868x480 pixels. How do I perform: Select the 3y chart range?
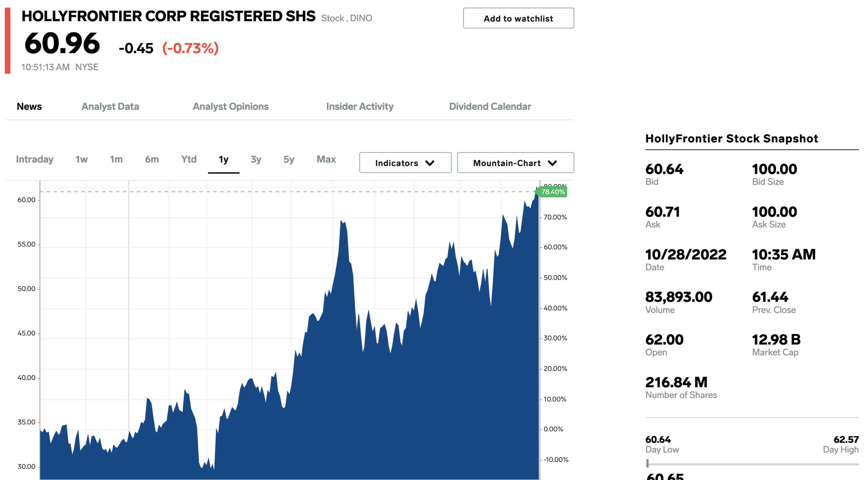tap(256, 159)
